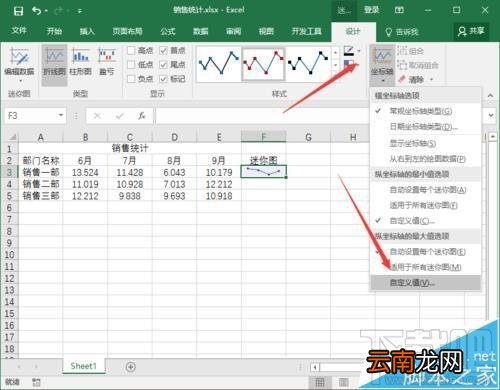
Task: Open the File (文件) tab
Action: pos(19,31)
